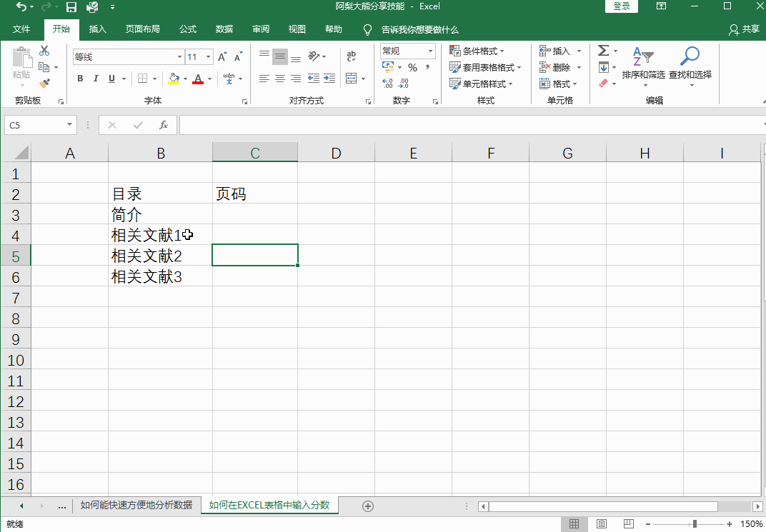Click the Insert Function fx icon
766x532 pixels.
pos(164,125)
